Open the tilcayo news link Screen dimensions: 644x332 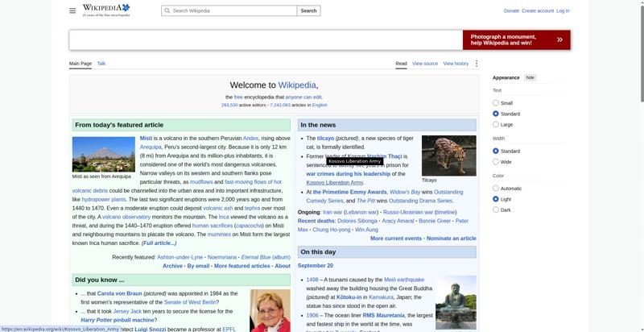(326, 139)
